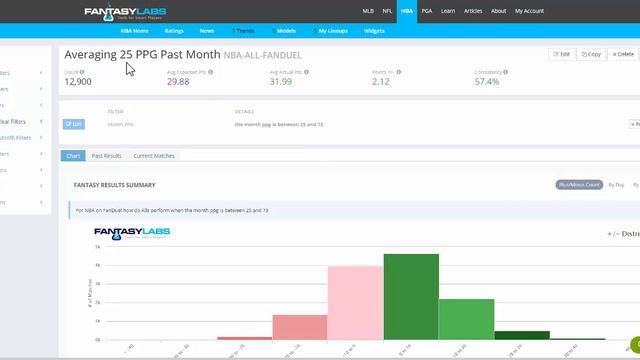This screenshot has width=640, height=360.
Task: Open the Learn menu item
Action: coord(448,11)
